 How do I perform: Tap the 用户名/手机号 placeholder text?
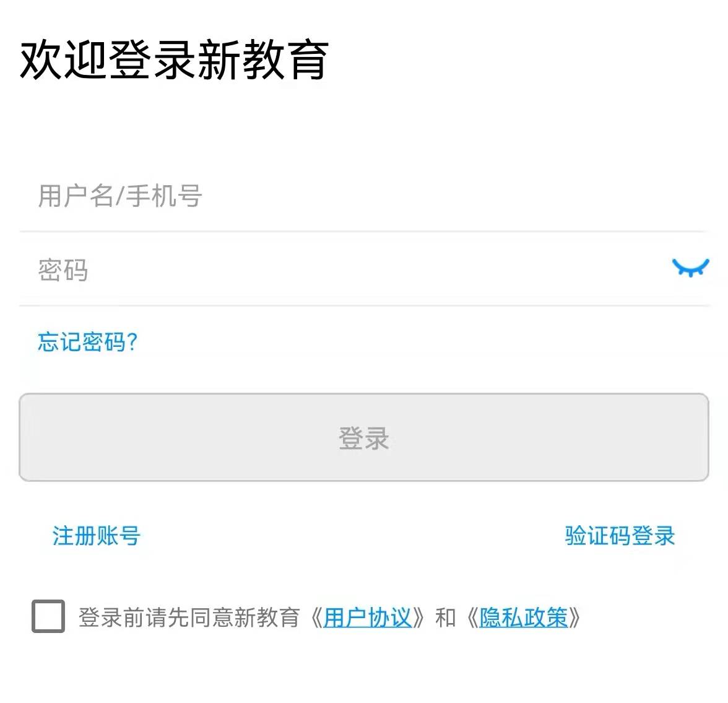120,196
